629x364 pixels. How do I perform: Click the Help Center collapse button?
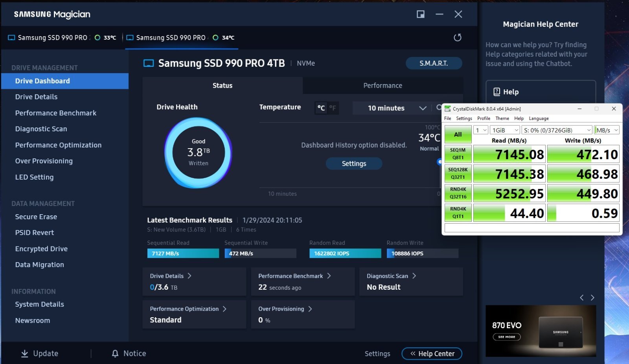(x=432, y=354)
